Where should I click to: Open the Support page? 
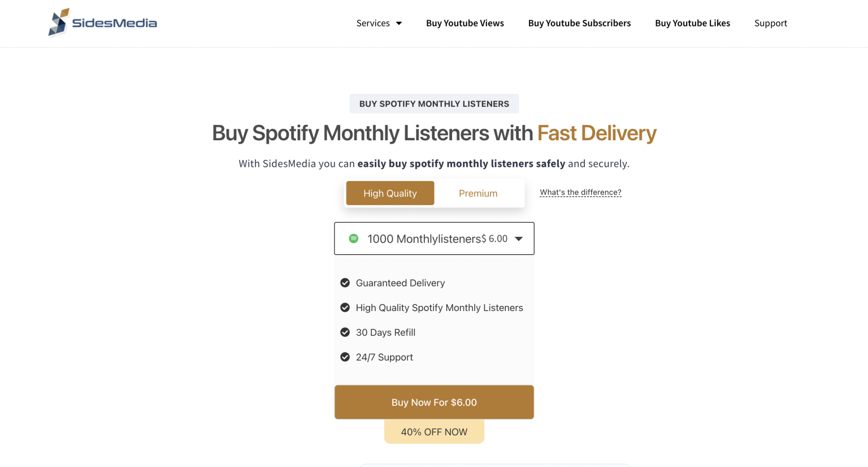tap(771, 23)
